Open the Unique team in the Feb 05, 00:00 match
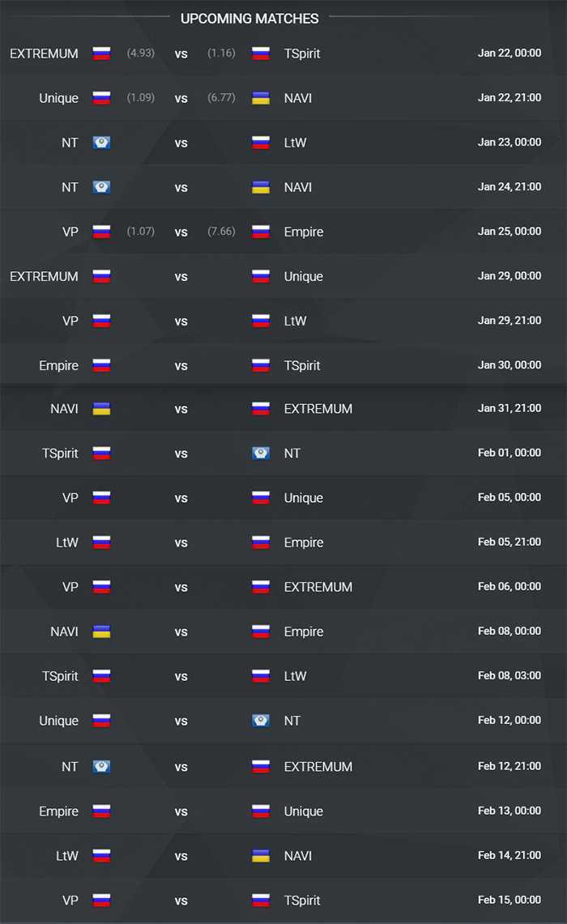This screenshot has width=567, height=924. click(x=303, y=498)
